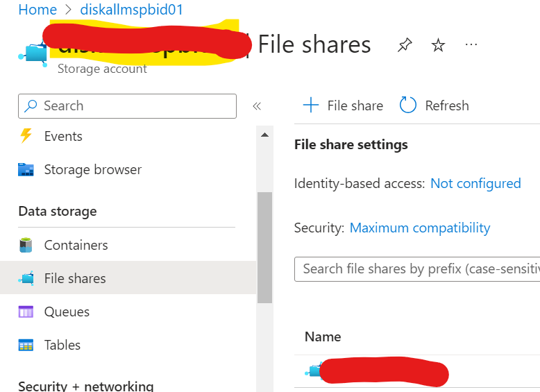This screenshot has height=392, width=540.
Task: Open the more options ellipsis menu
Action: (x=471, y=44)
